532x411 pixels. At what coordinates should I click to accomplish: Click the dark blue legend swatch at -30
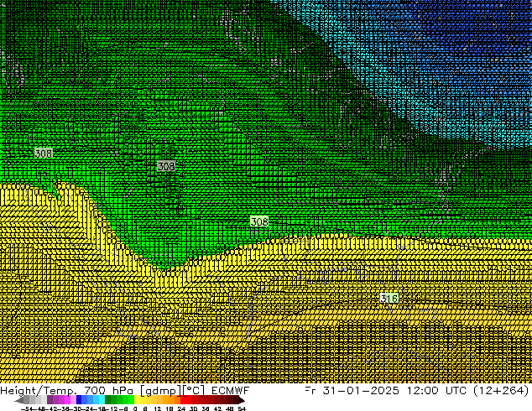coord(79,400)
